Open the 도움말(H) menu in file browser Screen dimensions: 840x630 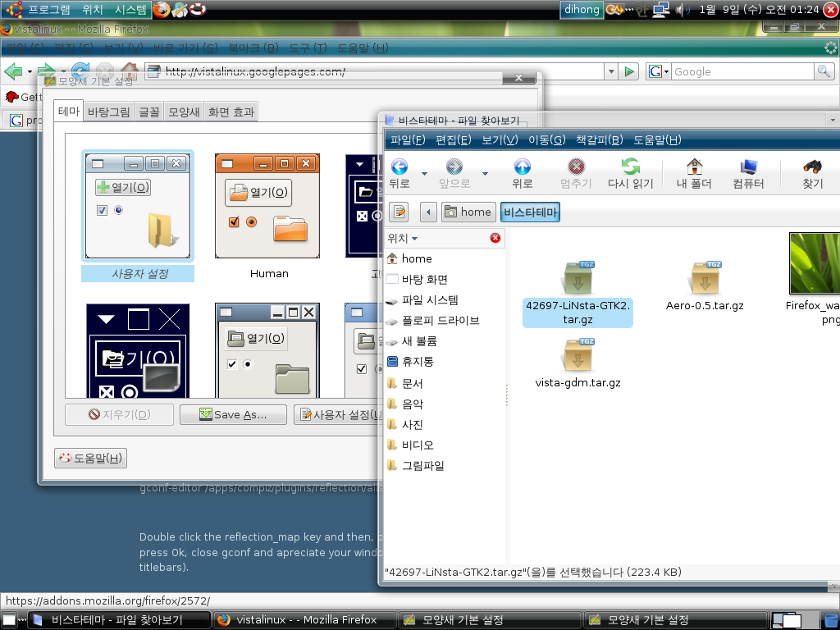coord(657,139)
